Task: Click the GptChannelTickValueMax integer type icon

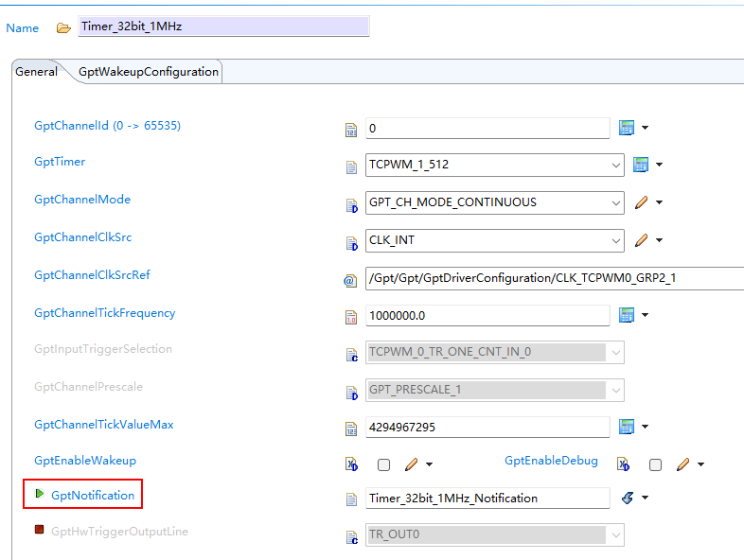Action: click(x=351, y=429)
